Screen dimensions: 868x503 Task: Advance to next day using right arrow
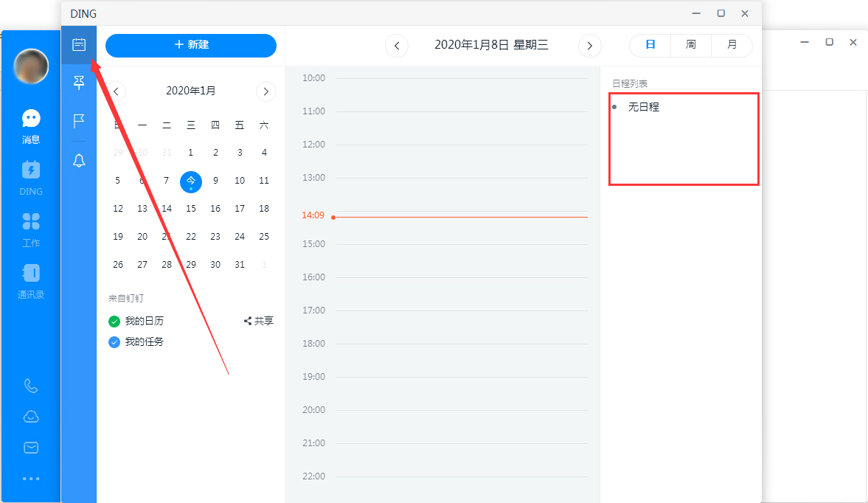point(589,45)
